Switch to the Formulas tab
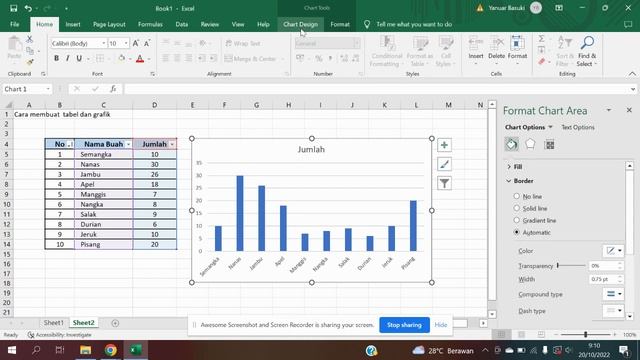 [150, 24]
